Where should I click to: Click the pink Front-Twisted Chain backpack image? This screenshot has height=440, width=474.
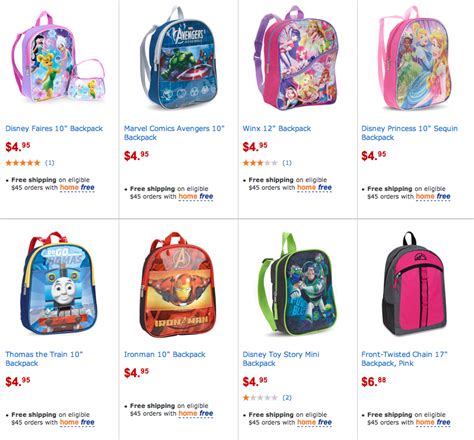point(415,283)
